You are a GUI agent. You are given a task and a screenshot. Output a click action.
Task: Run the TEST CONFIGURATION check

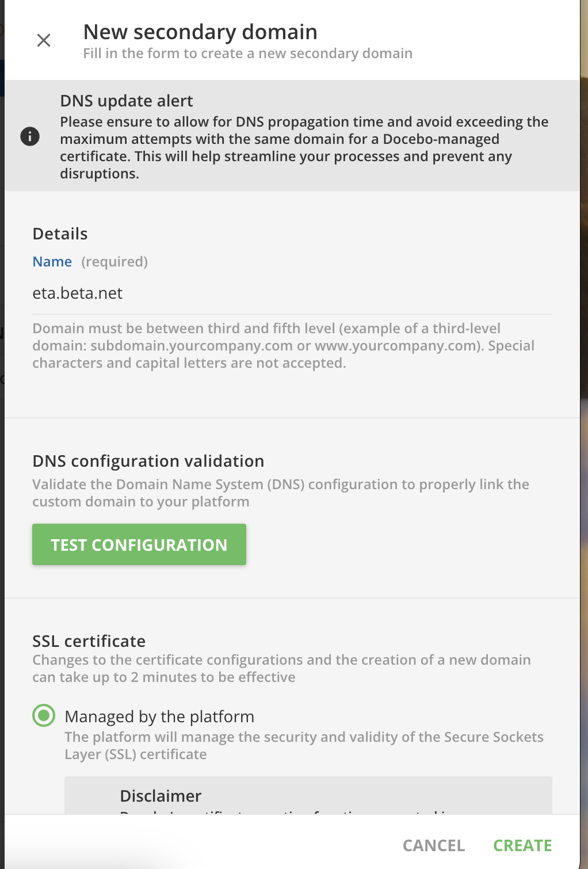139,544
